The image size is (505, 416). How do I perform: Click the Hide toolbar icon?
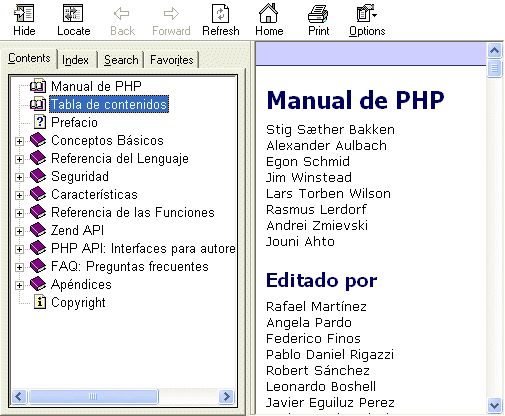tap(24, 14)
